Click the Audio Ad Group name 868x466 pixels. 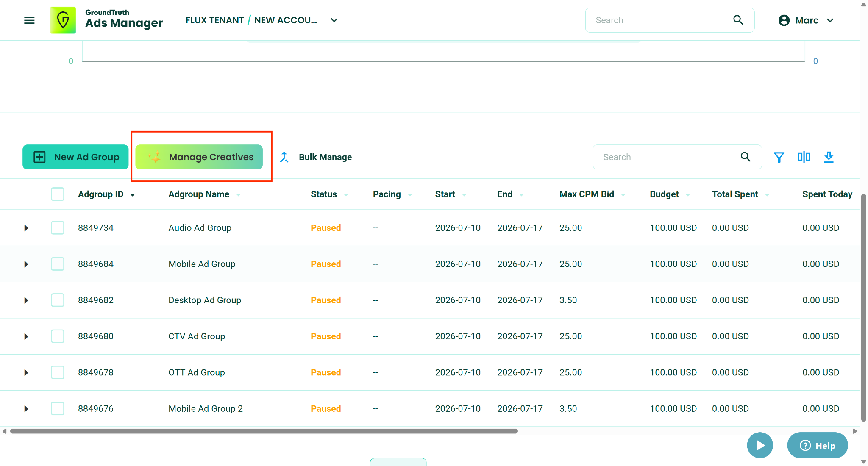tap(200, 228)
